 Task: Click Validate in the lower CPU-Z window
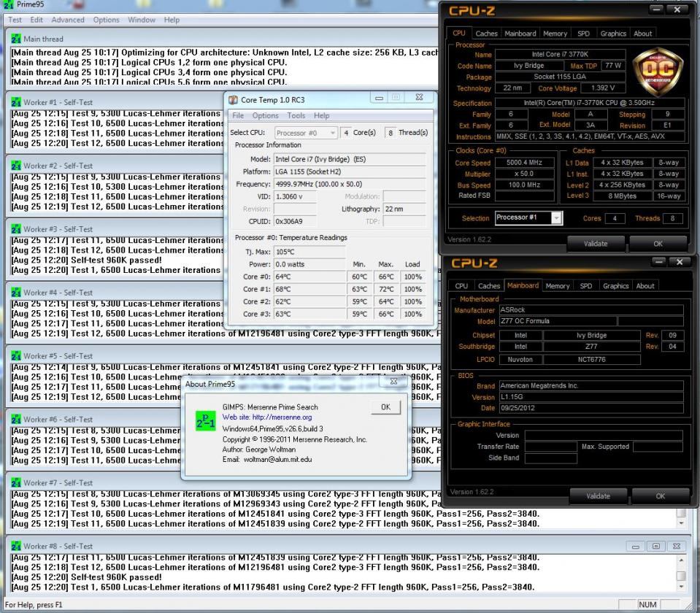[x=598, y=496]
